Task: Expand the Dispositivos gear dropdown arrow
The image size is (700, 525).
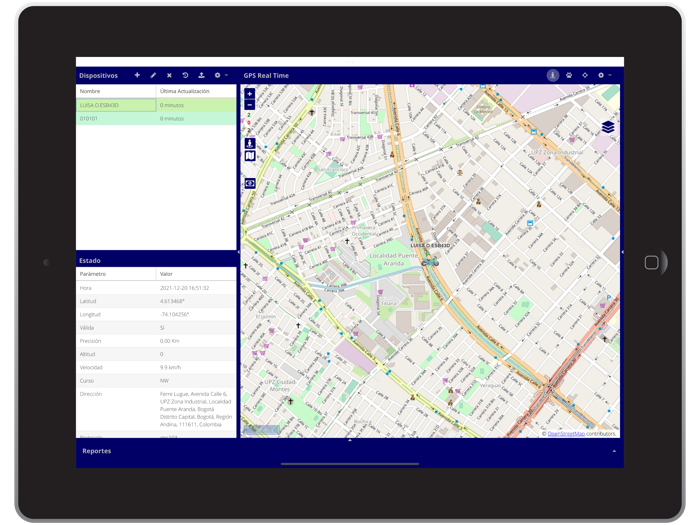Action: [226, 75]
